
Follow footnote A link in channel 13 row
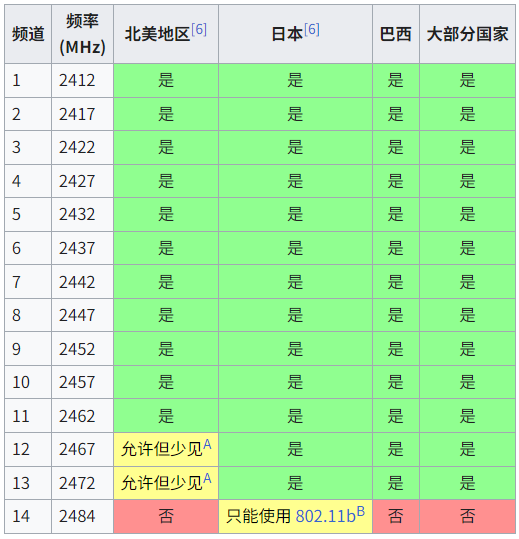207,478
